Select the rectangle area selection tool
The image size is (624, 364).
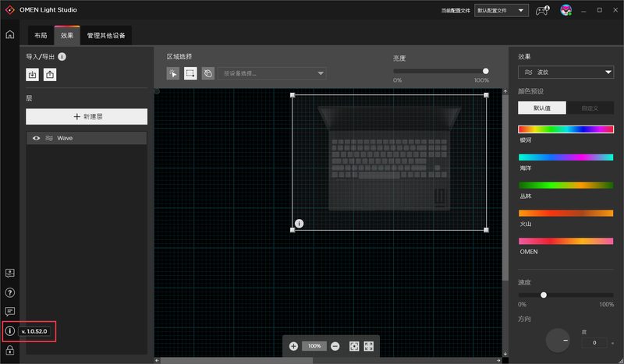click(x=190, y=73)
